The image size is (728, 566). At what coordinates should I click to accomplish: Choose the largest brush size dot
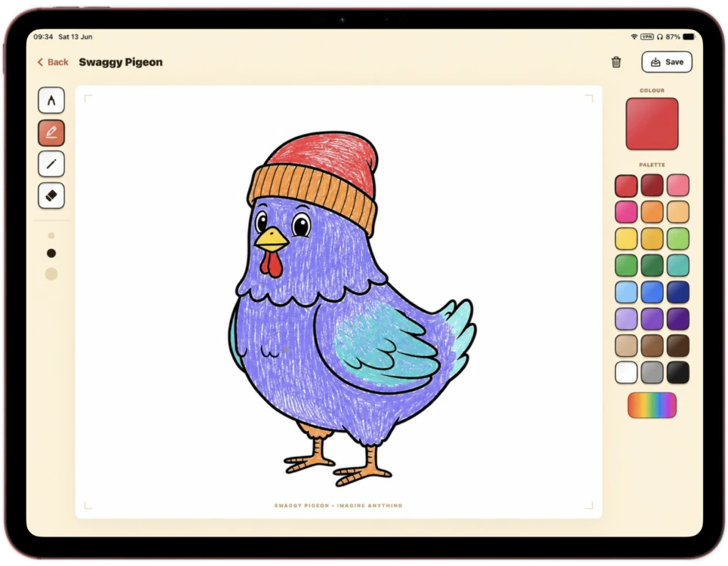[x=51, y=274]
